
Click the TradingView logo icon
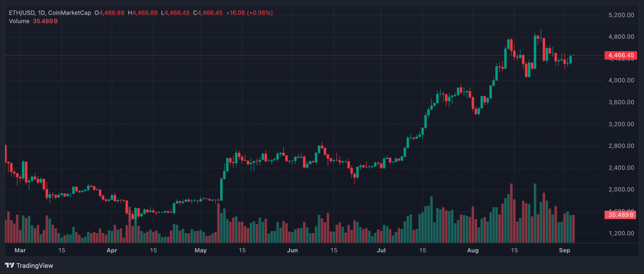10,265
